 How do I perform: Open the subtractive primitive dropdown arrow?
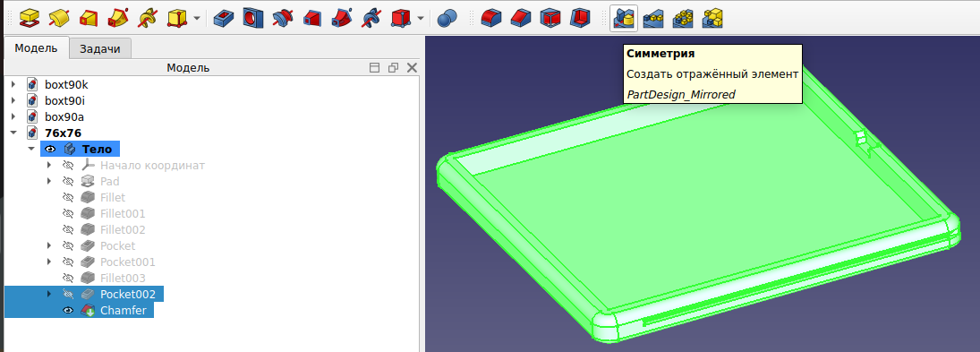(x=421, y=18)
